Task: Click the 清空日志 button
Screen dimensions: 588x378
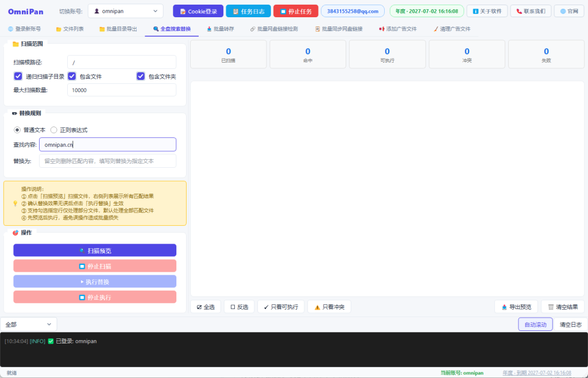Action: 570,325
